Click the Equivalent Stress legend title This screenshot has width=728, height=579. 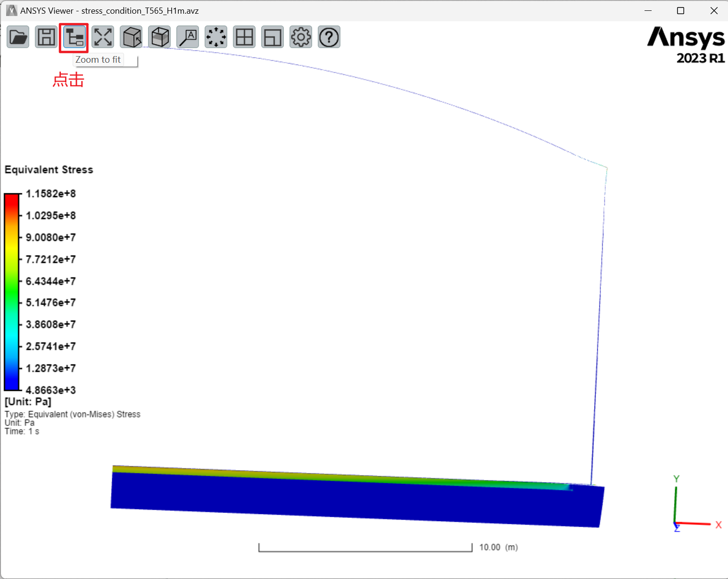tap(49, 170)
